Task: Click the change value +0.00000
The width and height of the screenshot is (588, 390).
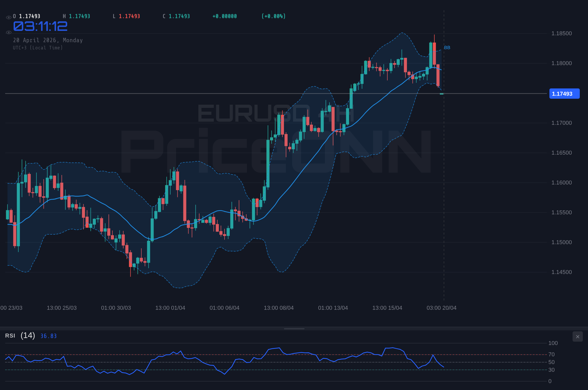Action: 225,16
